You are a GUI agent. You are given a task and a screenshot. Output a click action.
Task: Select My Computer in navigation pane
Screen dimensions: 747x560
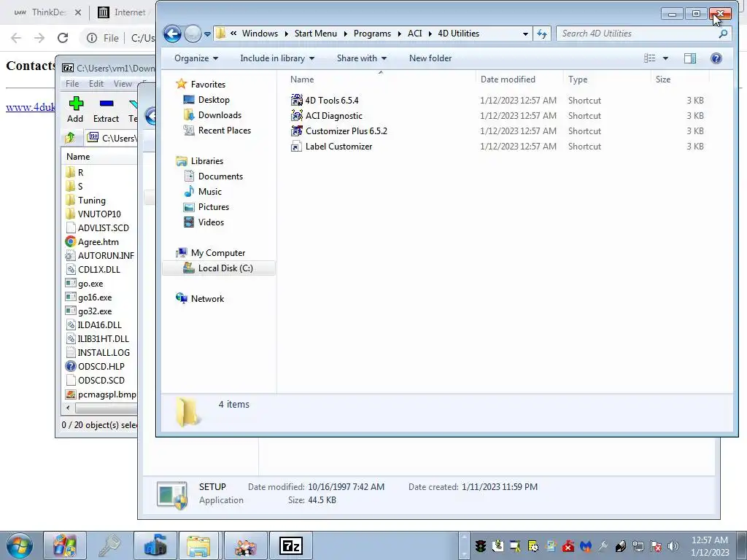click(217, 253)
